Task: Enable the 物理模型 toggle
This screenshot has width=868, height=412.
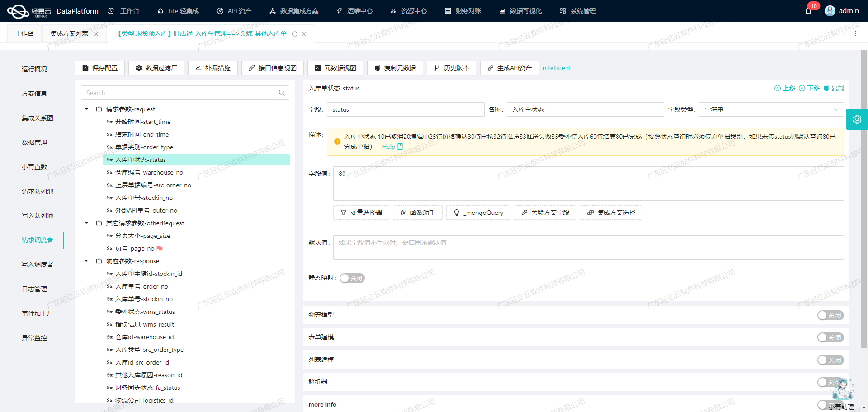Action: click(830, 315)
